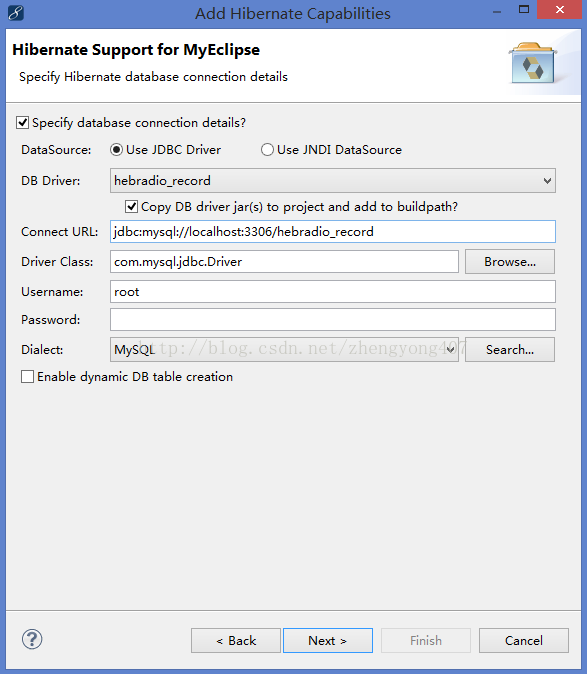Image resolution: width=587 pixels, height=674 pixels.
Task: Close the Add Hibernate Capabilities dialog
Action: (559, 9)
